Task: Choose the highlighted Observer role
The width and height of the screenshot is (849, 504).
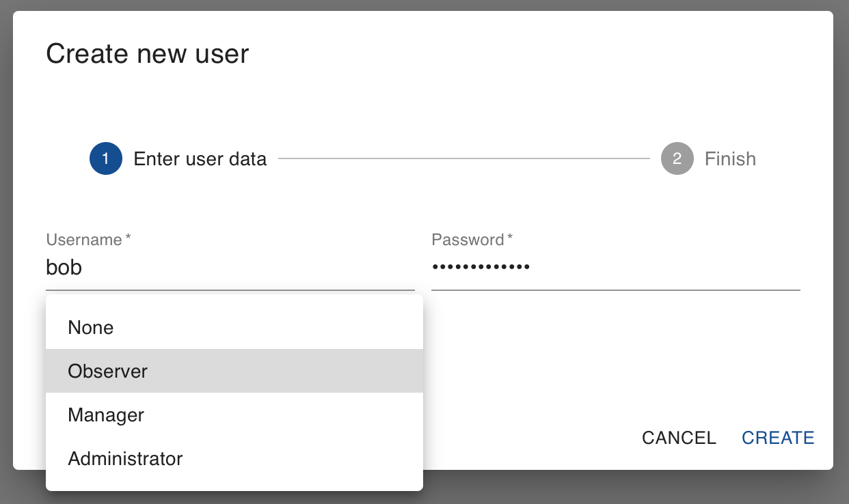Action: pos(234,371)
